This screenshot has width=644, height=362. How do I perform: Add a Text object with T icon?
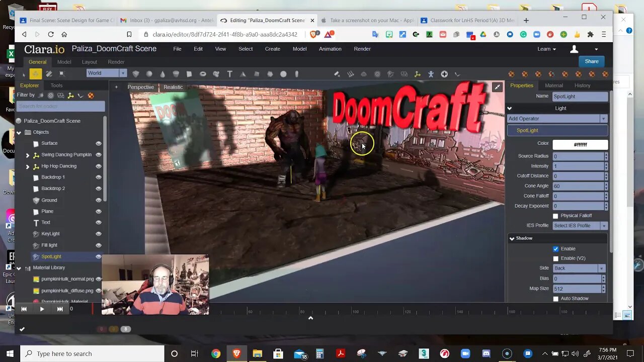coord(229,74)
